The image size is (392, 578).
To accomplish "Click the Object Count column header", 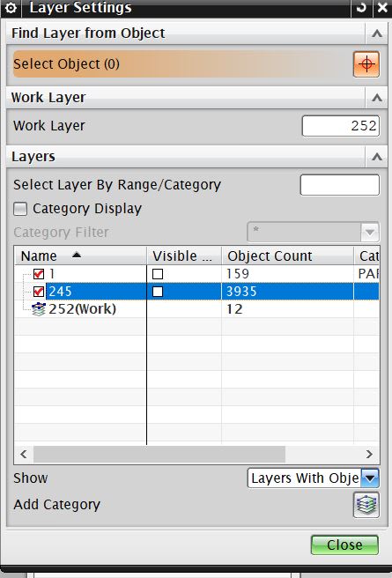I will click(x=287, y=256).
